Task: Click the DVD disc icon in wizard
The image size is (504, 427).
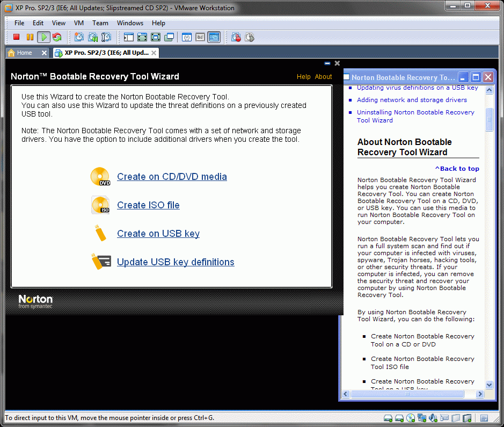Action: (100, 177)
